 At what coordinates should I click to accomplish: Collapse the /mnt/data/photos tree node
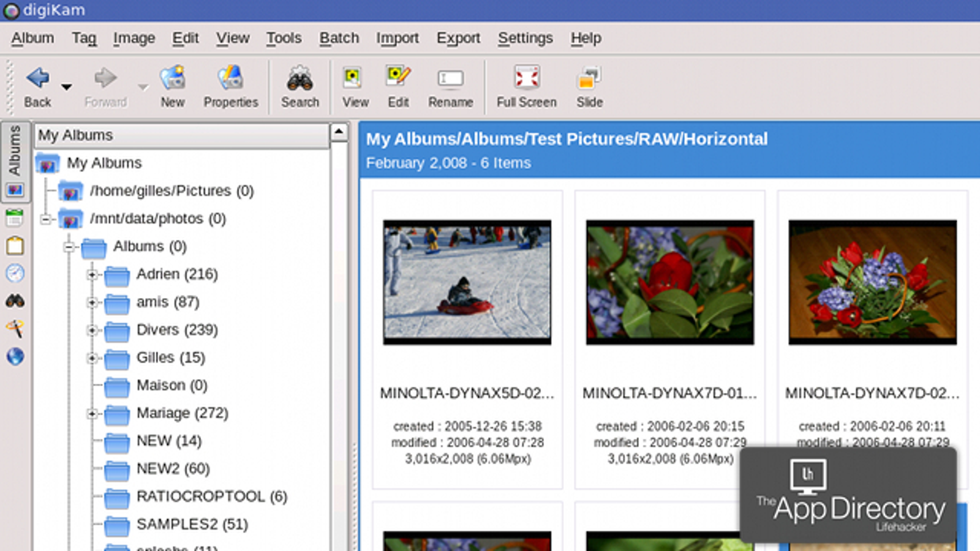(x=45, y=219)
